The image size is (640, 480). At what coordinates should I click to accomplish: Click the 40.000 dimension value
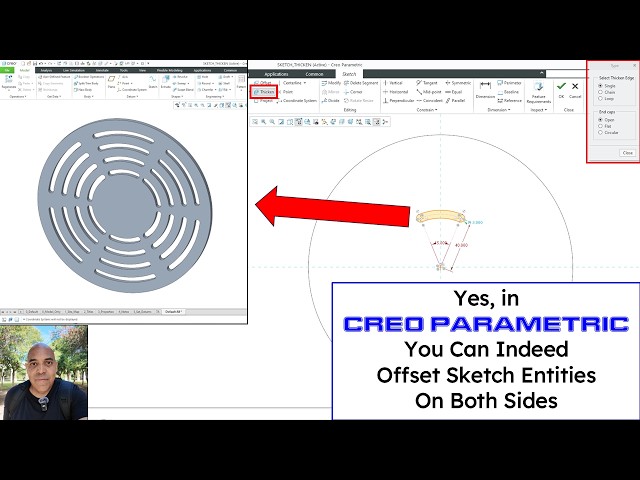(x=461, y=245)
